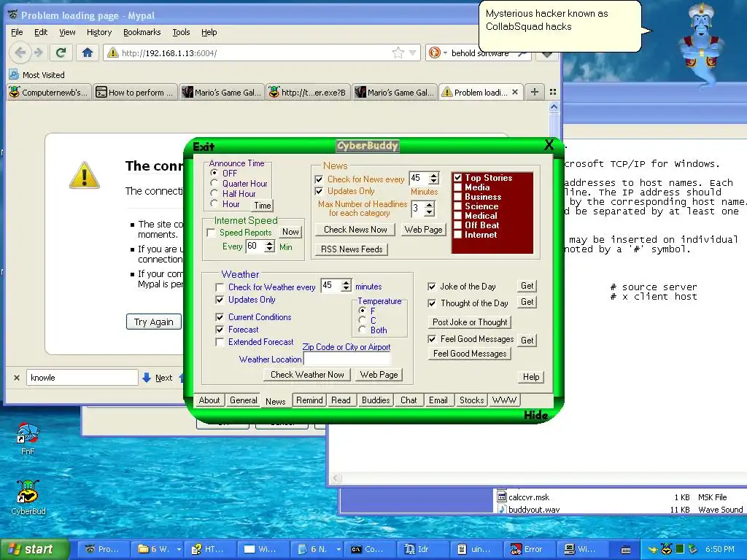Screen dimensions: 747x560
Task: Adjust weather minutes spinner arrows
Action: [347, 285]
